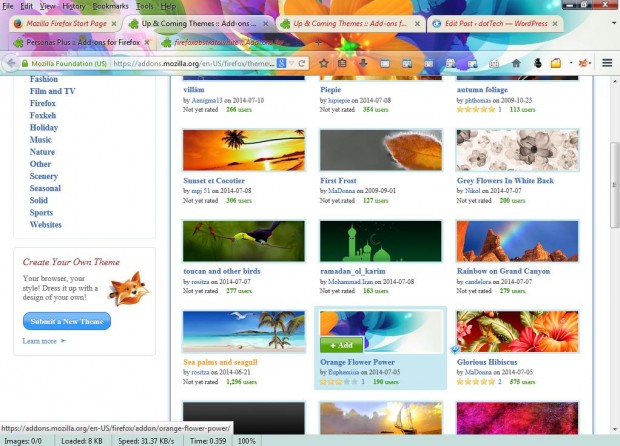Open author Mohammad.Iran's profile link
This screenshot has width=620, height=446.
point(350,282)
